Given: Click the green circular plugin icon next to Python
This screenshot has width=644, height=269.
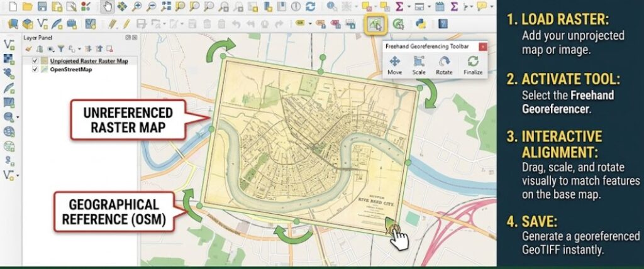Looking at the screenshot, I should [397, 24].
